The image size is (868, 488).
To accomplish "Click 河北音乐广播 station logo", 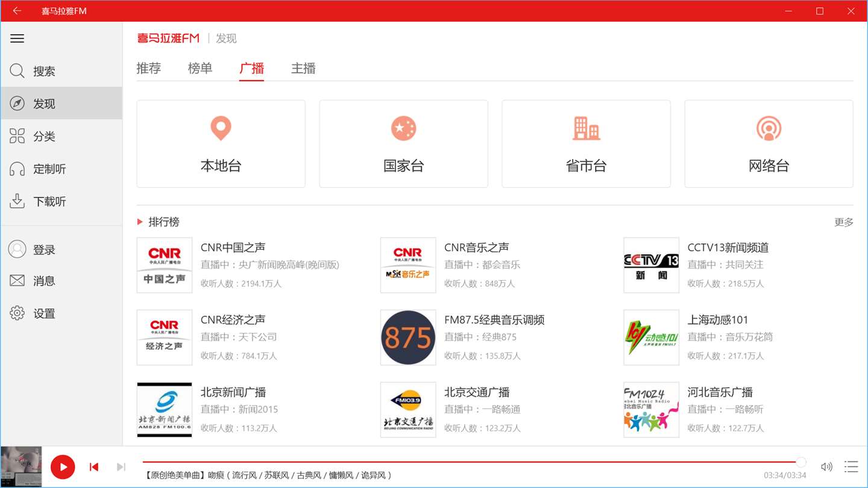I will [x=652, y=410].
